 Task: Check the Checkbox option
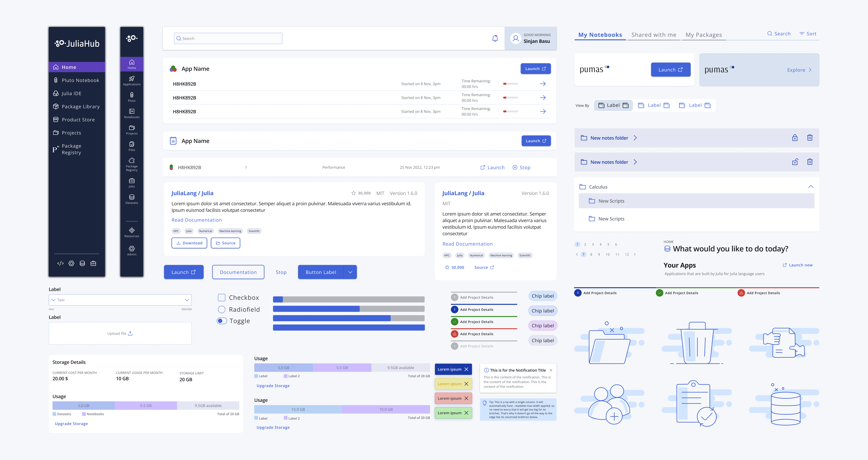(221, 298)
